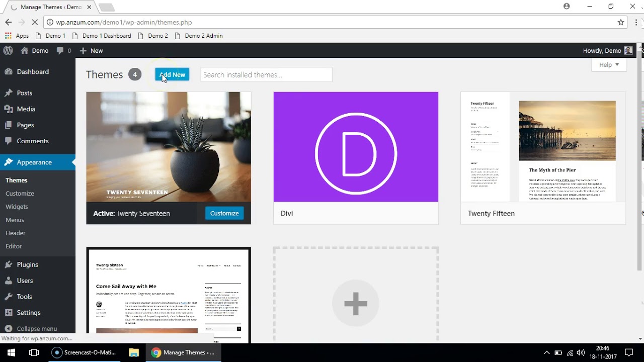644x362 pixels.
Task: Open Action Center notification icon
Action: click(628, 352)
